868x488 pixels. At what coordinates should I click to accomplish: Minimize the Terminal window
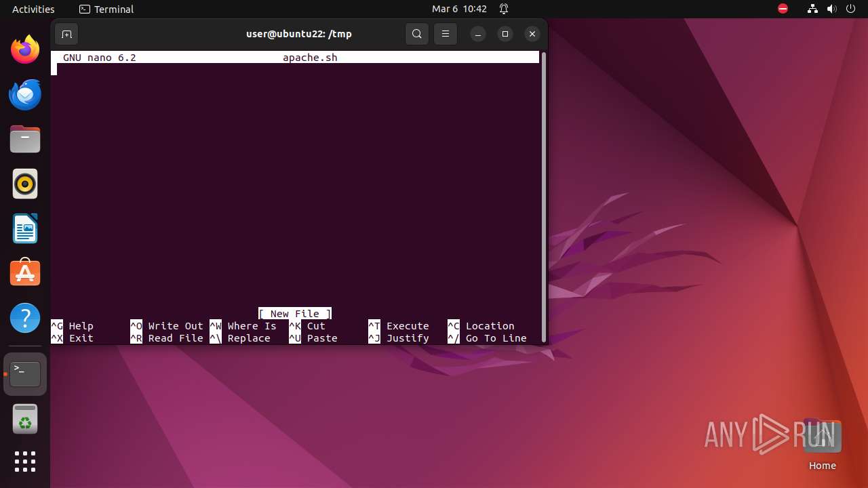point(478,34)
